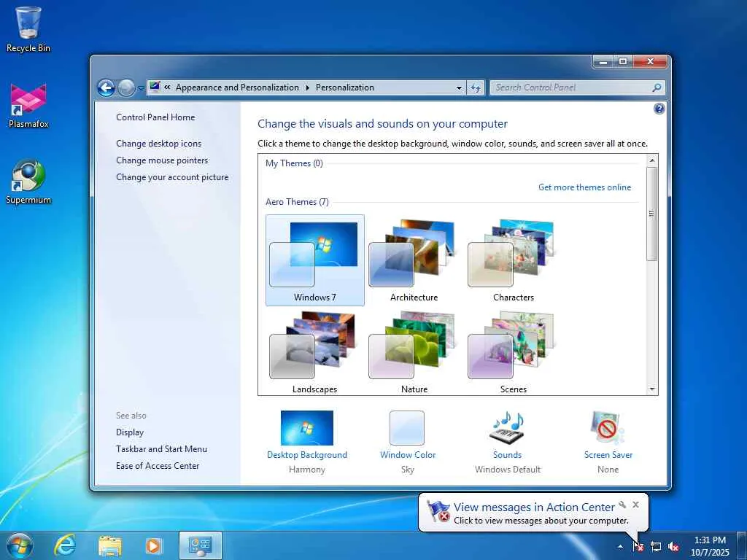Screen dimensions: 747x560
Task: Go to Control Panel Home
Action: pos(155,117)
